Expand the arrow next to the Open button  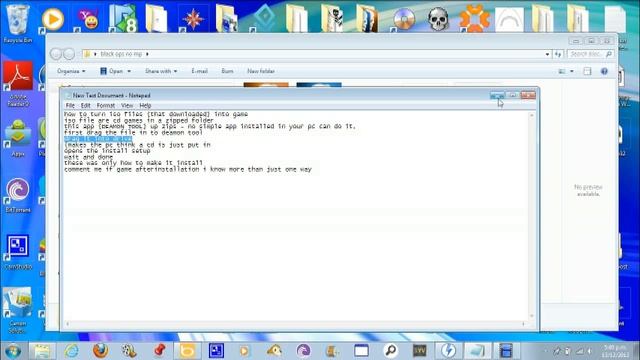(x=129, y=71)
